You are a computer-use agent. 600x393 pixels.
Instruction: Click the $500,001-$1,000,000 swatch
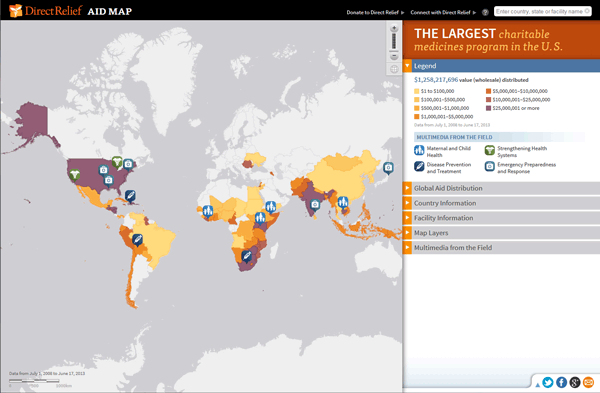tap(417, 108)
